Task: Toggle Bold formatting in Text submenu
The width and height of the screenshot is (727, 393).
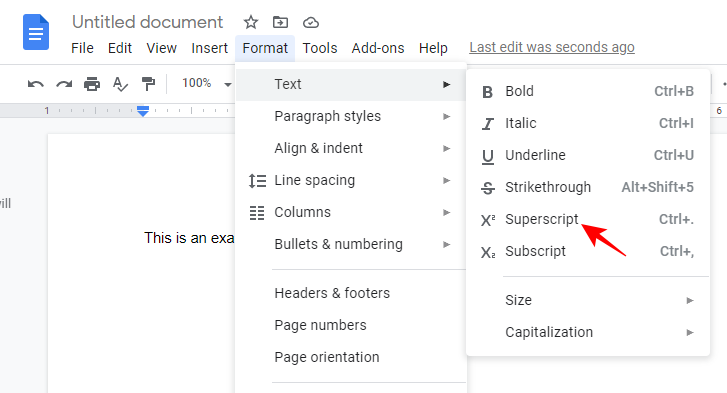Action: coord(588,91)
